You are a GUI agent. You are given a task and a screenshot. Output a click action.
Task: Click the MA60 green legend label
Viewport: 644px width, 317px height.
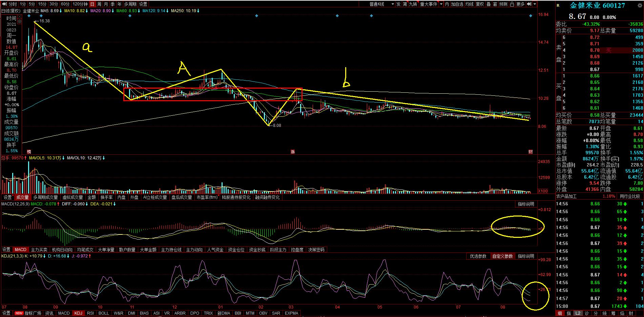(126, 11)
